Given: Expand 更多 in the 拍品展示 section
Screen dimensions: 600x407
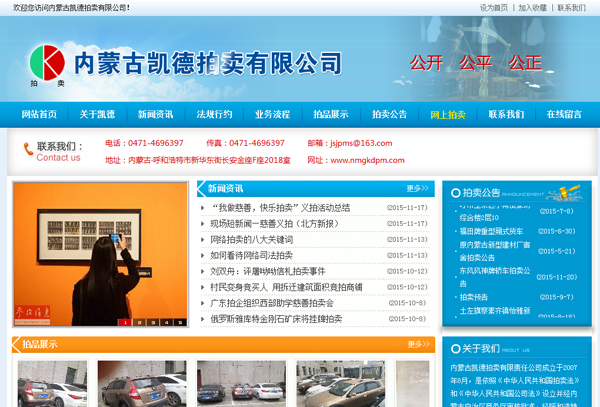Looking at the screenshot, I should [418, 345].
